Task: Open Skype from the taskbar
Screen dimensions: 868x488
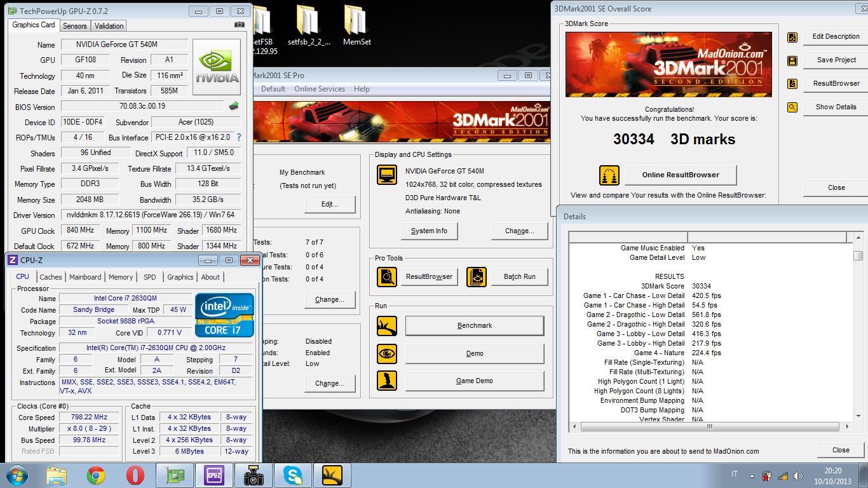Action: click(293, 475)
